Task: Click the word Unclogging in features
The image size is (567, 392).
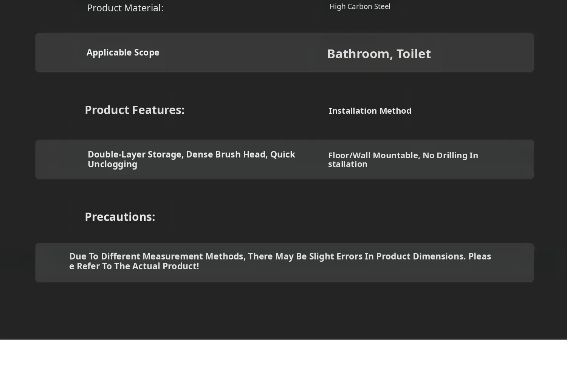Action: tap(112, 164)
